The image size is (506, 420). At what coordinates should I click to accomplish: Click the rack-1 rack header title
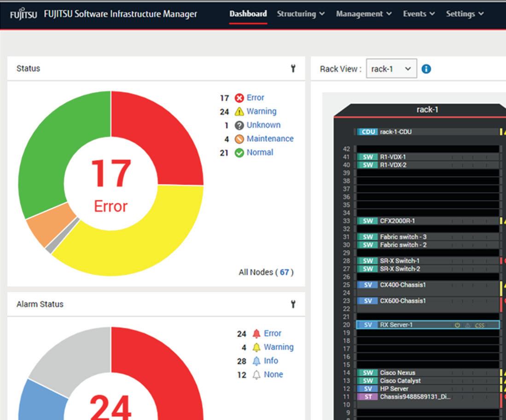coord(427,110)
